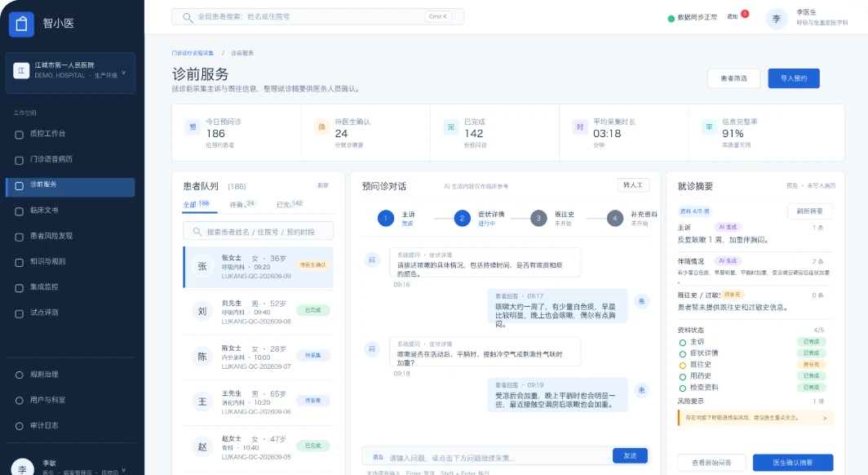868x475 pixels.
Task: Click the 问 avatar at 09:16 message
Action: (x=371, y=260)
